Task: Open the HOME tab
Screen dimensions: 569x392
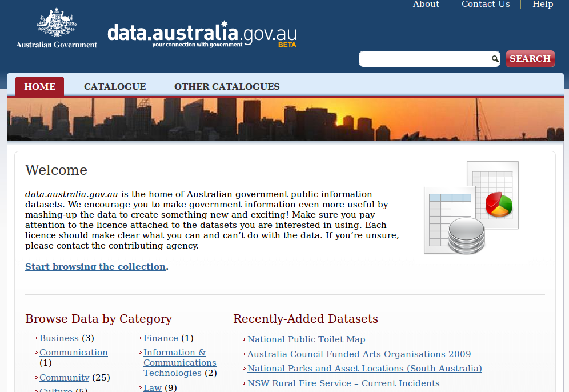Action: 40,87
